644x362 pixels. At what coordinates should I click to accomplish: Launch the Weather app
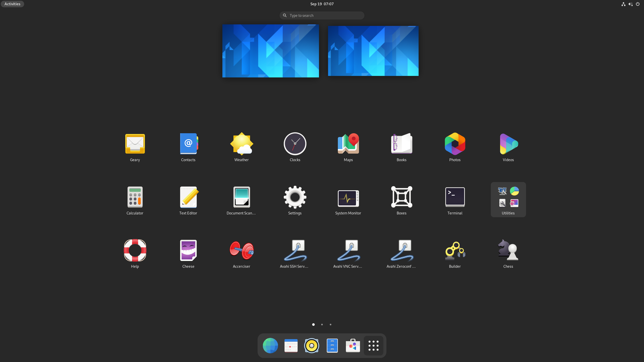click(x=241, y=147)
